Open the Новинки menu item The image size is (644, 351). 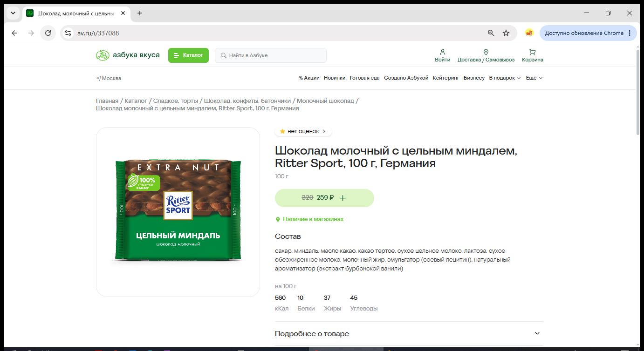[x=335, y=78]
